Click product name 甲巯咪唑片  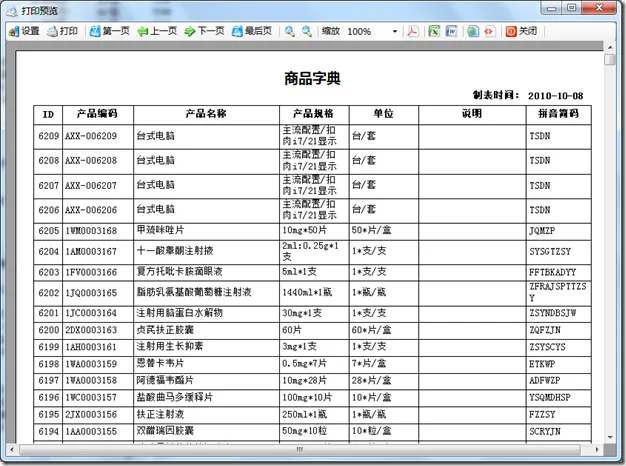coord(160,230)
